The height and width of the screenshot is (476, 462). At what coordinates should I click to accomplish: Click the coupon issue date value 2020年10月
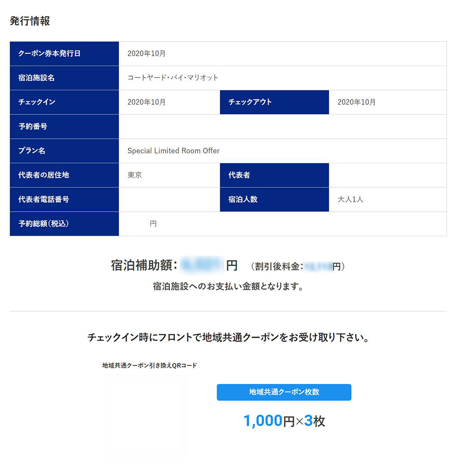(x=146, y=54)
